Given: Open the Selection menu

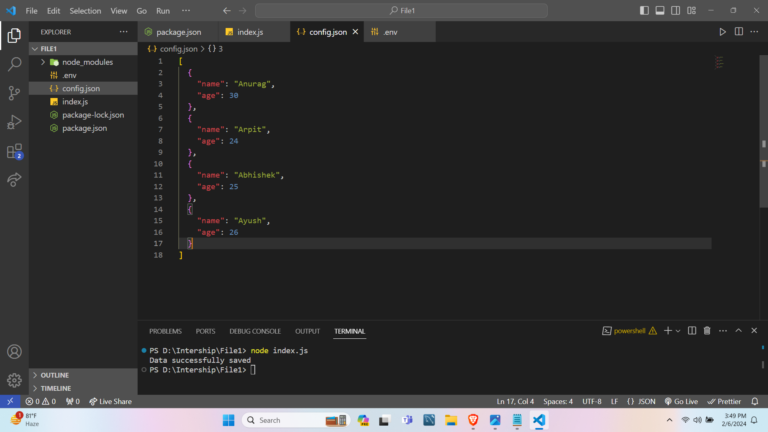Looking at the screenshot, I should 85,10.
